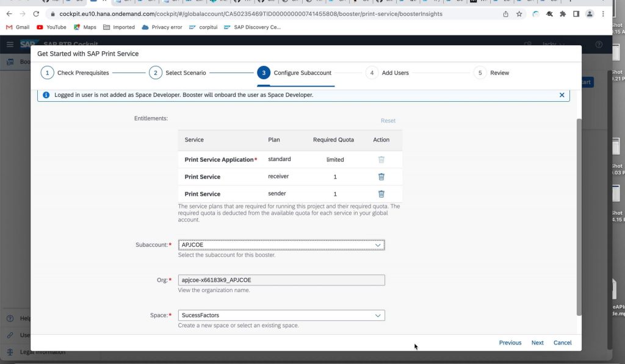
Task: Open the Imported bookmarks folder
Action: point(119,27)
